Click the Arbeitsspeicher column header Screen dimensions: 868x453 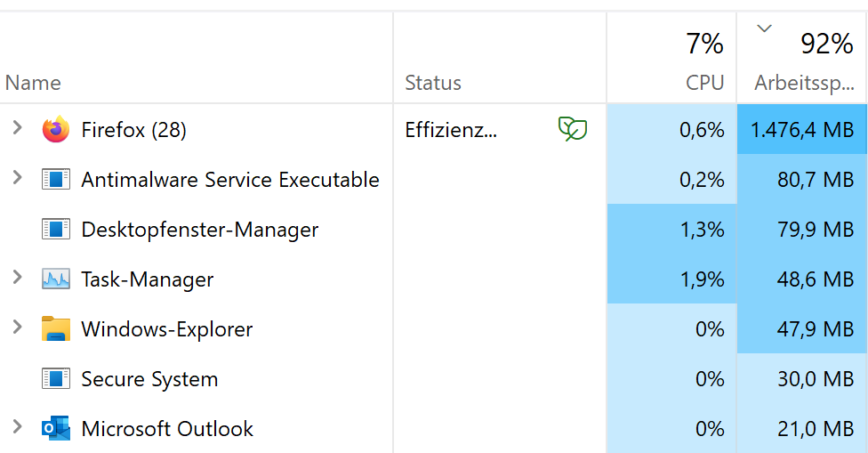click(802, 83)
